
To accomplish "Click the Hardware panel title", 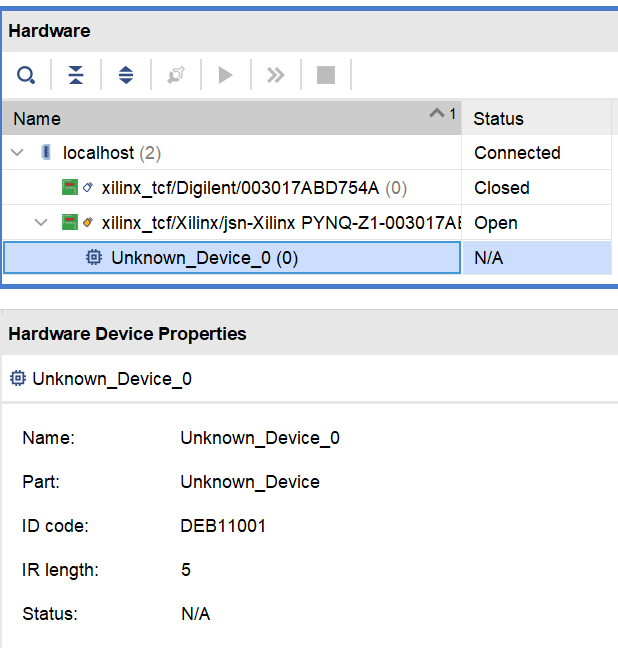I will [49, 31].
